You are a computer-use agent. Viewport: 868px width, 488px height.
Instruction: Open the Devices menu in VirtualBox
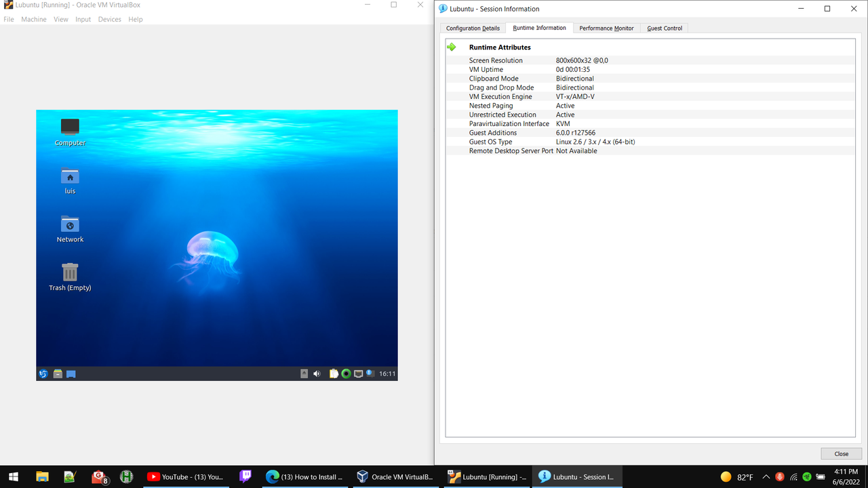pos(109,19)
